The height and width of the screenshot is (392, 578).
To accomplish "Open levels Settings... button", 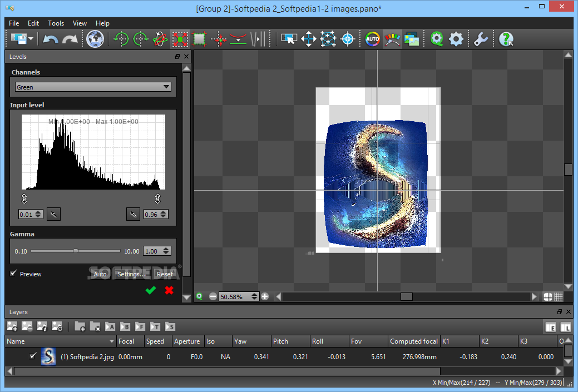I will coord(132,274).
